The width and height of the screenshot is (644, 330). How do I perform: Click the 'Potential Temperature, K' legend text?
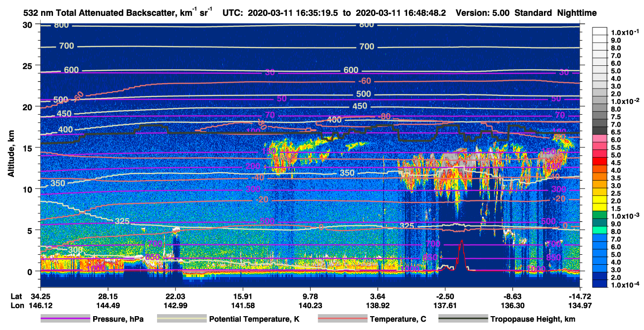[x=255, y=319]
